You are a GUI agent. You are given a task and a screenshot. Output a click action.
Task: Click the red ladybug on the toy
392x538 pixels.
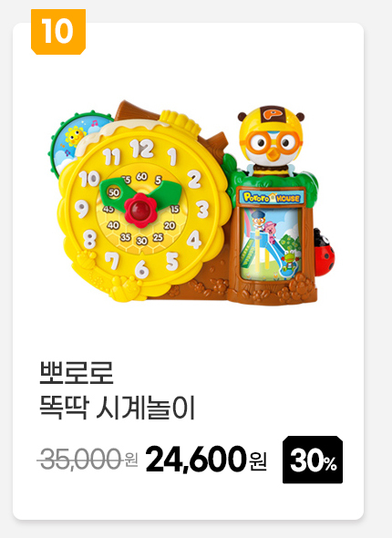click(x=325, y=253)
